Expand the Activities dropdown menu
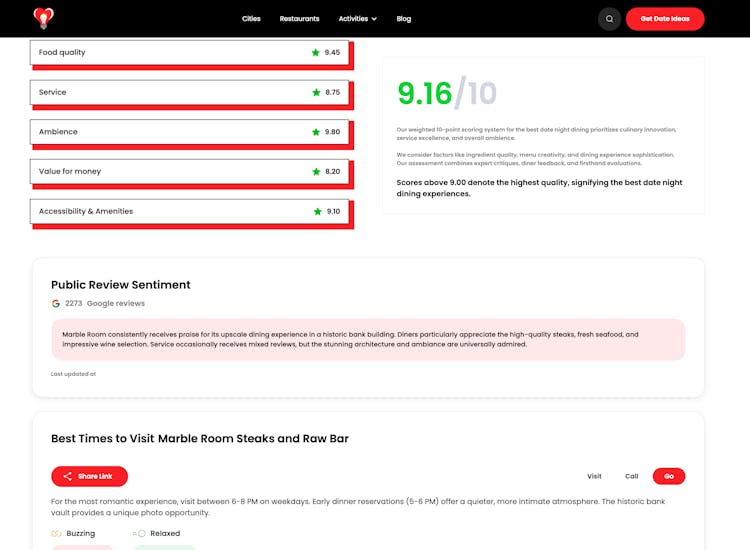Viewport: 750px width, 550px height. point(358,19)
